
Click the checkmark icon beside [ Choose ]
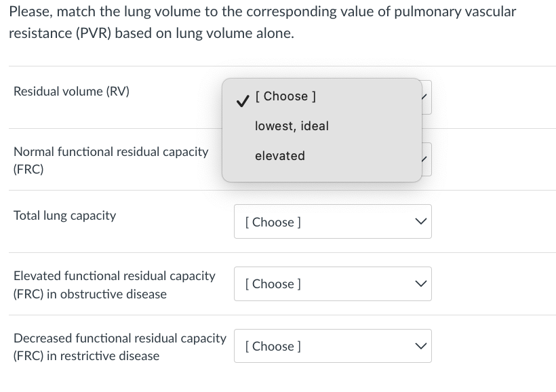[241, 99]
